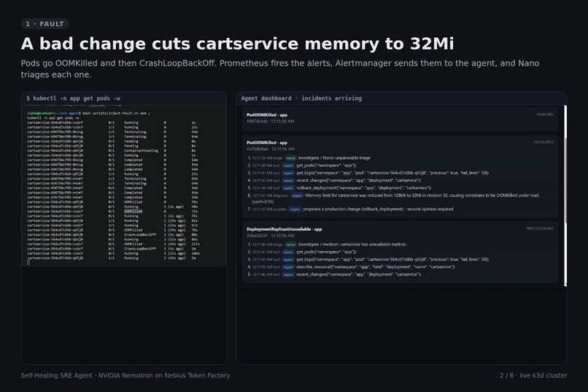Click '2 / 6 · live k3d cluster' page indicator

(x=533, y=375)
